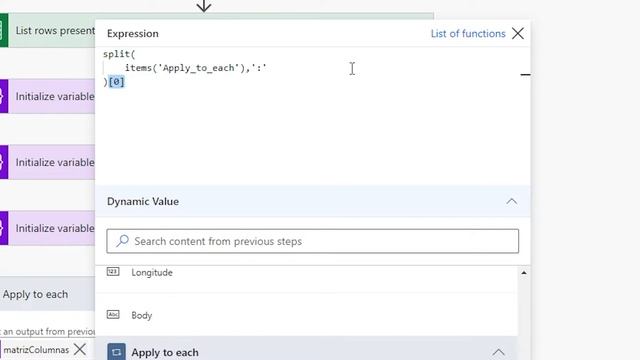This screenshot has width=640, height=360.
Task: Click the matrizColumnas token
Action: click(x=36, y=350)
